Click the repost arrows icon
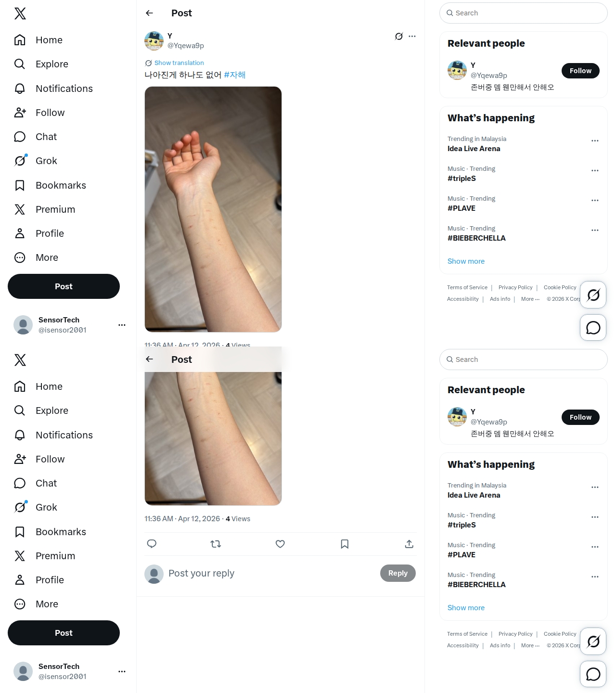 click(x=216, y=544)
